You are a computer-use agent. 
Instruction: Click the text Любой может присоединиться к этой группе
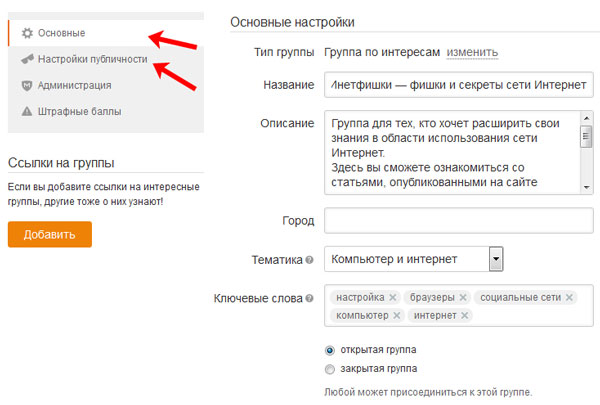428,392
